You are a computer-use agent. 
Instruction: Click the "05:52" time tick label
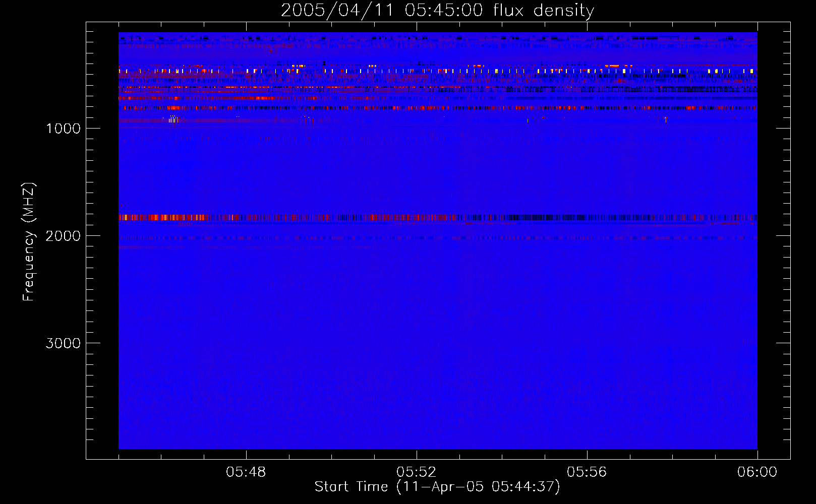[x=417, y=472]
